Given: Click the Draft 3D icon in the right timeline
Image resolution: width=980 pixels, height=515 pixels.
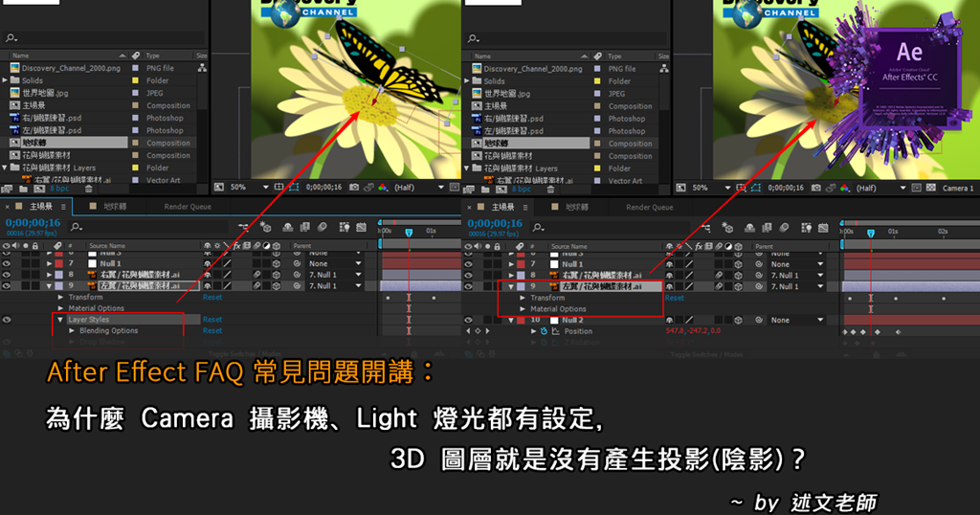Looking at the screenshot, I should 727,228.
